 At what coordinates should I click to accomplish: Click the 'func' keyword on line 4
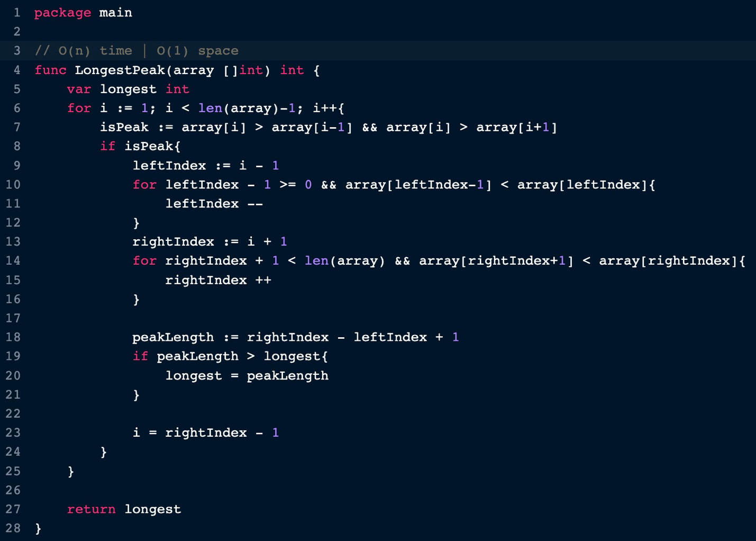[50, 70]
